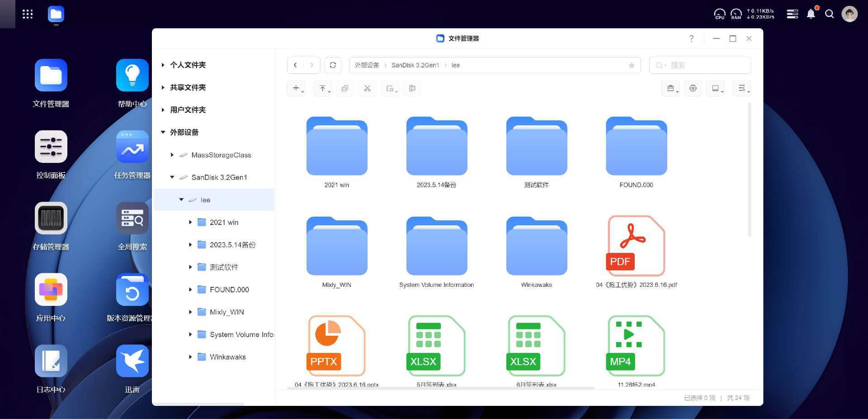
Task: Expand the 个人文件夹 tree node
Action: 163,65
